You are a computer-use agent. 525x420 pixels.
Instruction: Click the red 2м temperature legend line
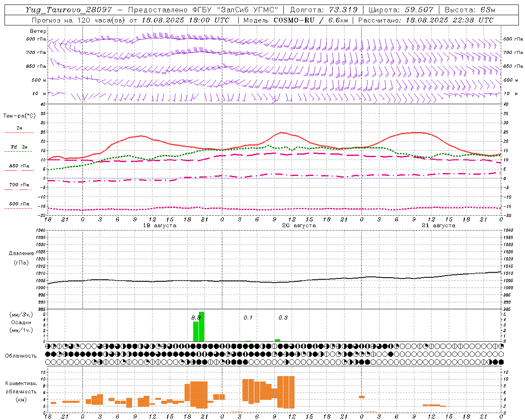click(19, 132)
